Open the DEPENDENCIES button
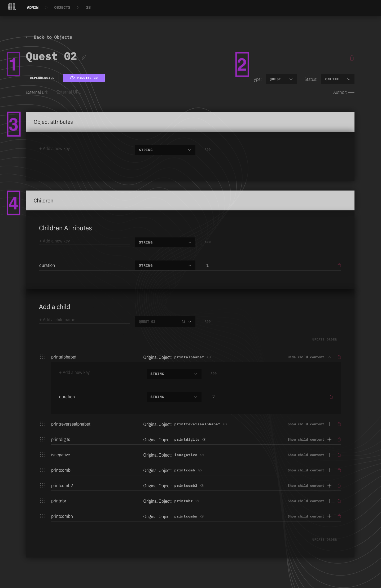The height and width of the screenshot is (588, 381). 42,78
